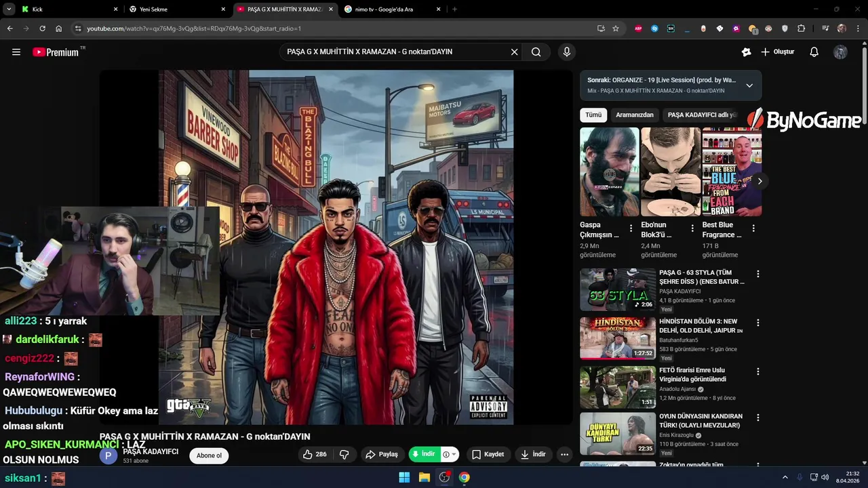Open options for Ebo'nun Blok3'ü short
This screenshot has height=488, width=868.
tap(692, 228)
